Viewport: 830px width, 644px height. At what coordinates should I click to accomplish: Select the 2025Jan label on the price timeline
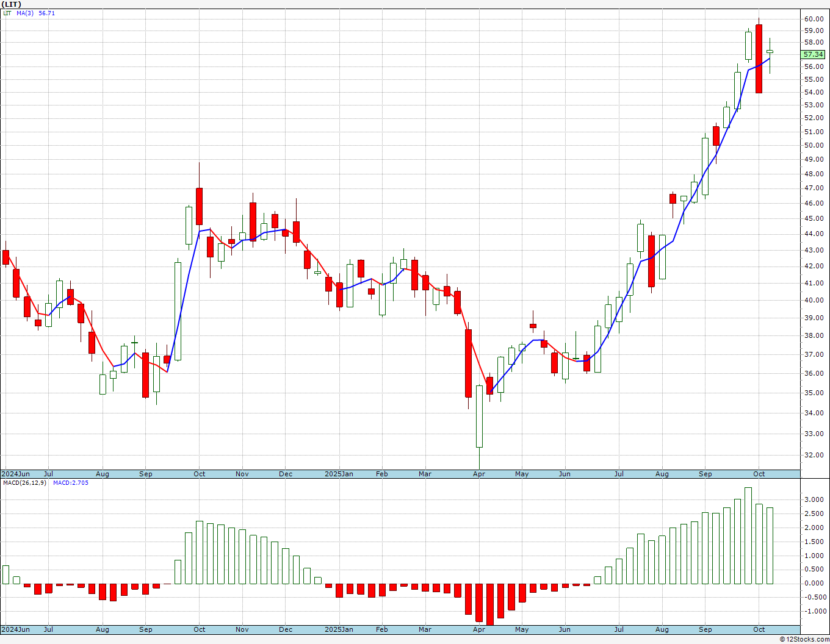coord(339,474)
